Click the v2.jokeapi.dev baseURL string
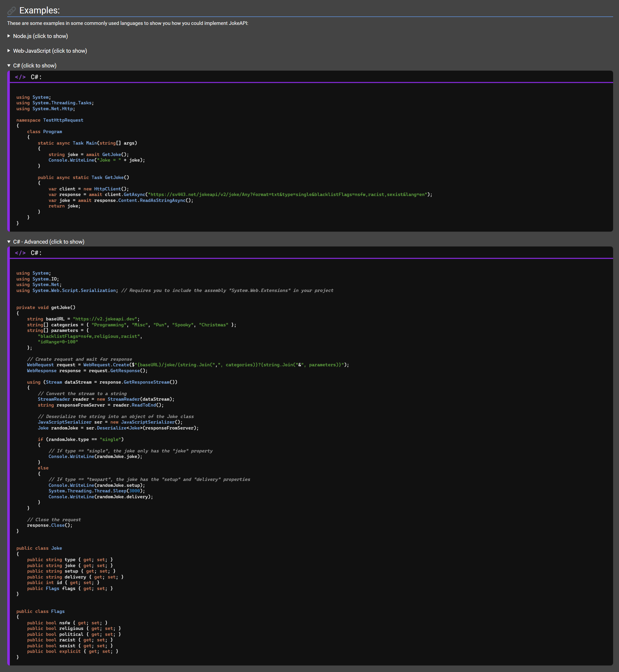This screenshot has width=619, height=672. click(x=106, y=319)
